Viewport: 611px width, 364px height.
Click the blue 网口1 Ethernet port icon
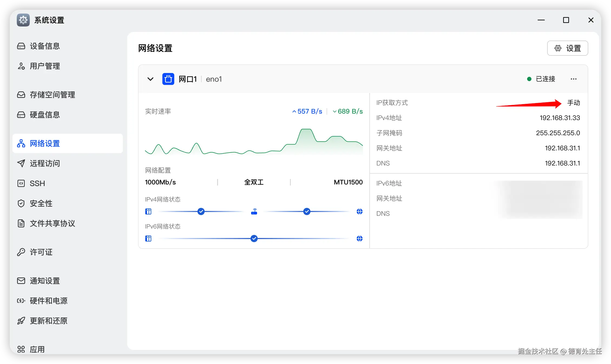(x=168, y=79)
